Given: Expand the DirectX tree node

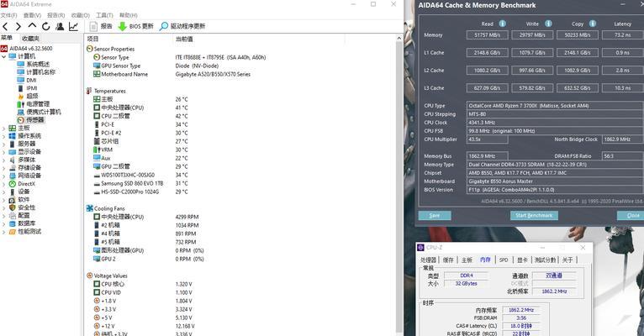Looking at the screenshot, I should click(x=4, y=184).
